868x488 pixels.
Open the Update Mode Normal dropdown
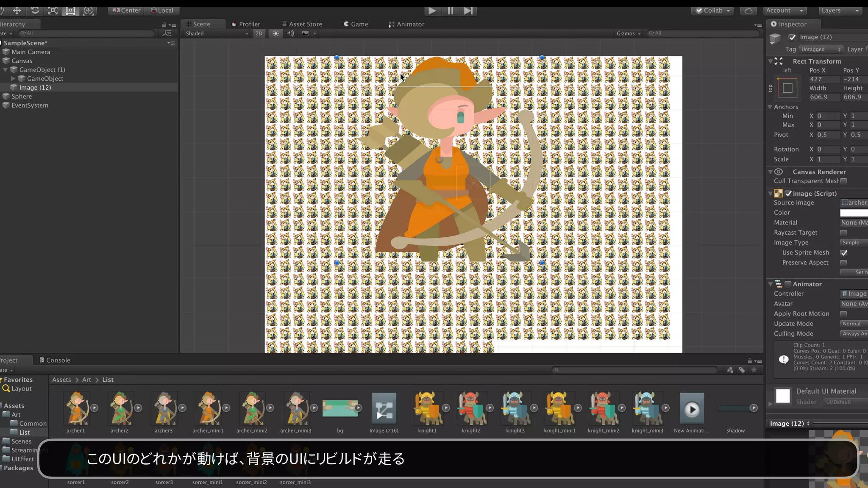[854, 324]
